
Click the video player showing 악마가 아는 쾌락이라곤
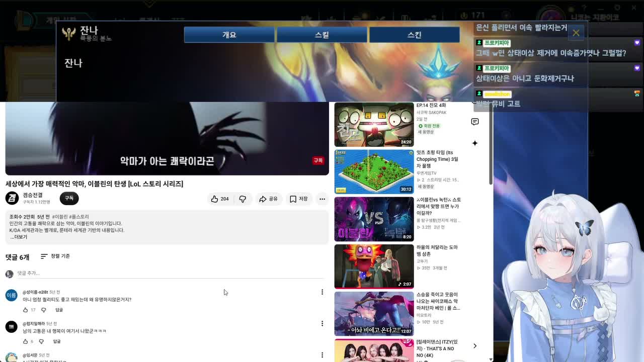click(x=167, y=138)
